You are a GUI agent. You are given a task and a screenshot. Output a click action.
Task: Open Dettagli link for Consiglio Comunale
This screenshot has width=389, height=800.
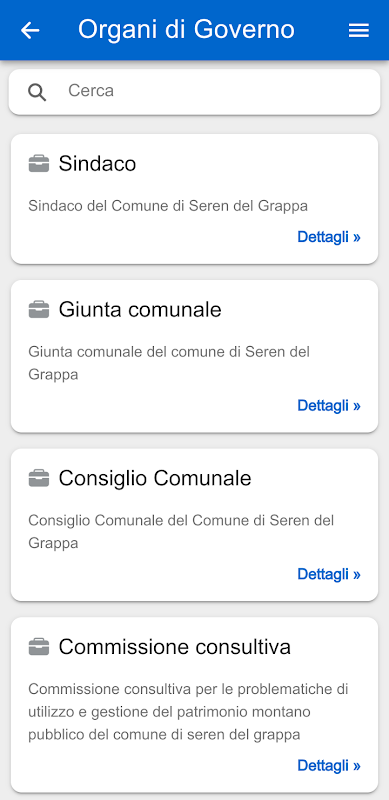pos(329,574)
